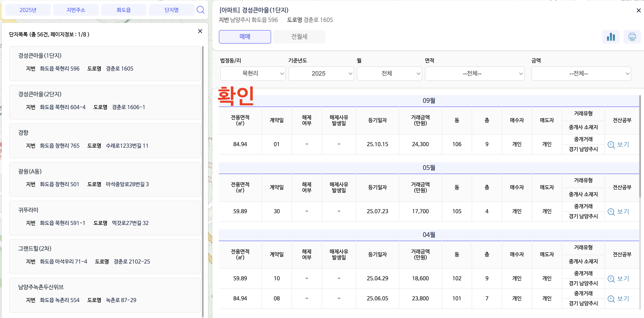Screen dimensions: 644x318
Task: Click the printer icon
Action: [632, 37]
